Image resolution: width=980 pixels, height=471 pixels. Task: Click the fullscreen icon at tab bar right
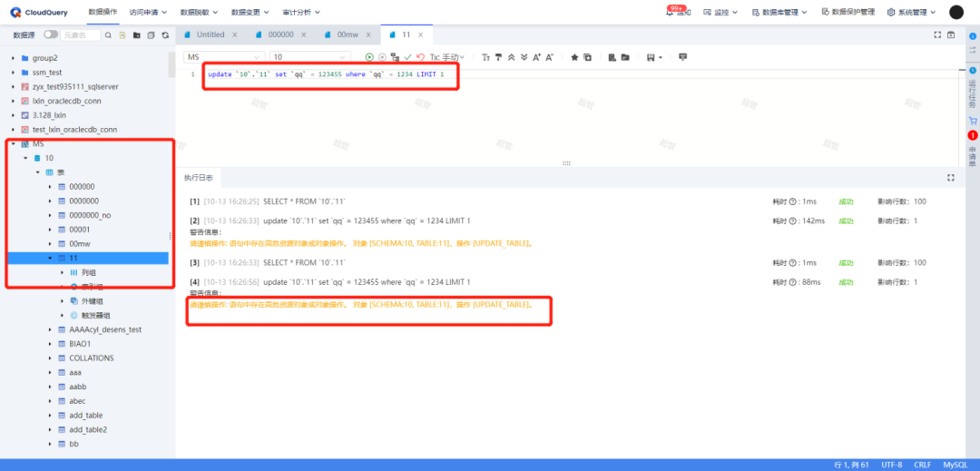(x=937, y=35)
